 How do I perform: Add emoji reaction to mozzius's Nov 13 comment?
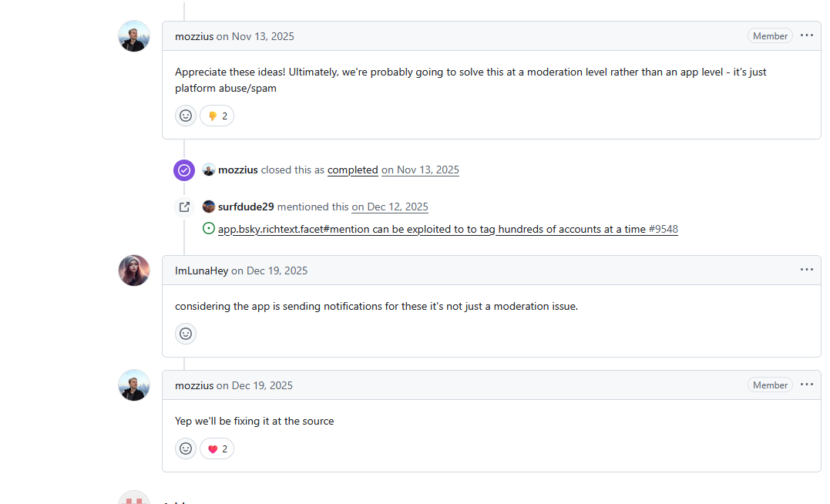(186, 116)
